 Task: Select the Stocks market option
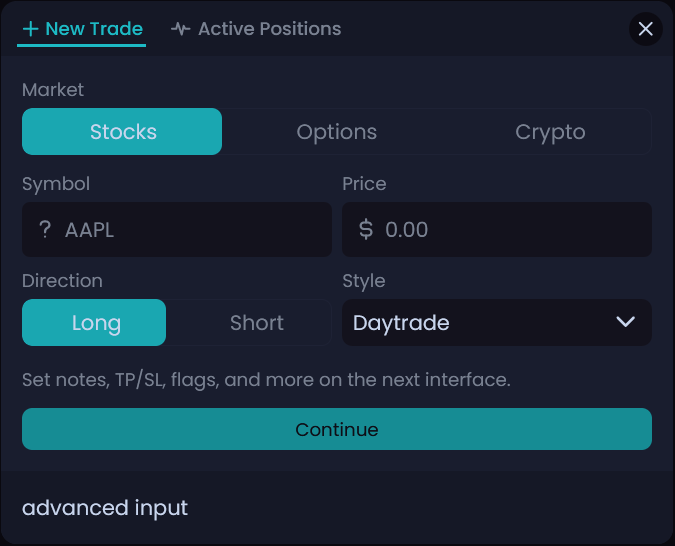[122, 132]
